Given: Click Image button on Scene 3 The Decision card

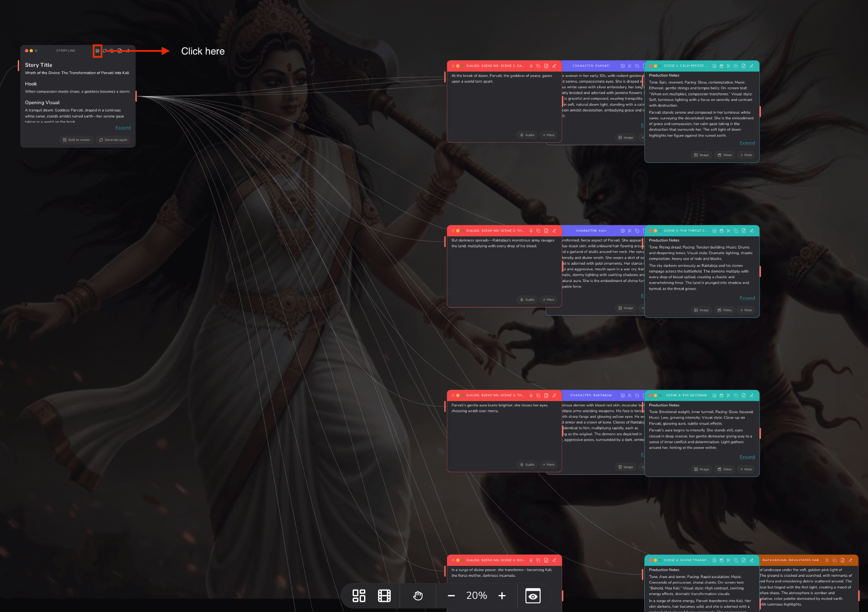Looking at the screenshot, I should (701, 469).
